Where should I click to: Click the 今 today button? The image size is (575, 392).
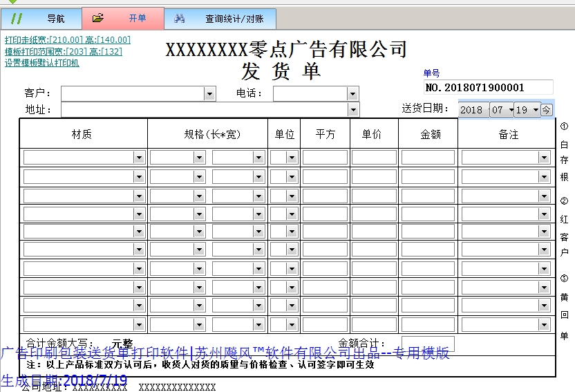546,110
